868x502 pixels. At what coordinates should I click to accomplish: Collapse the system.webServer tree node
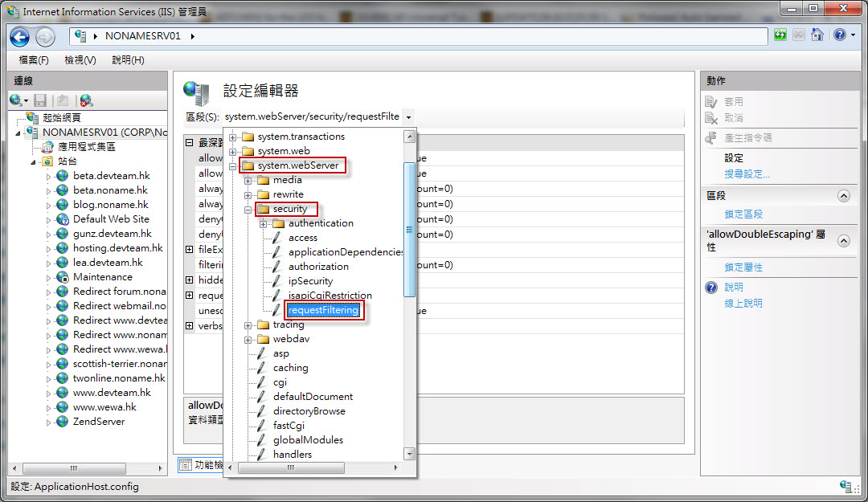click(232, 165)
